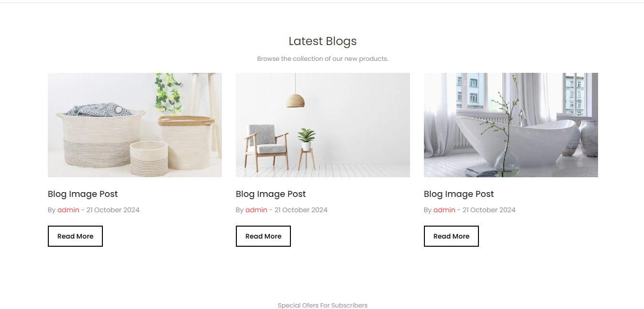Open admin author link in armchair post
The height and width of the screenshot is (309, 644).
click(x=256, y=210)
